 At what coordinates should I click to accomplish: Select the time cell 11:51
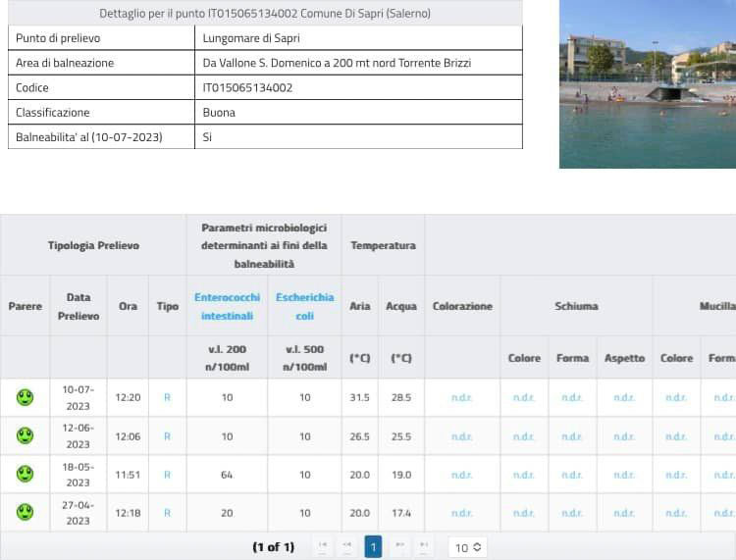tap(128, 475)
